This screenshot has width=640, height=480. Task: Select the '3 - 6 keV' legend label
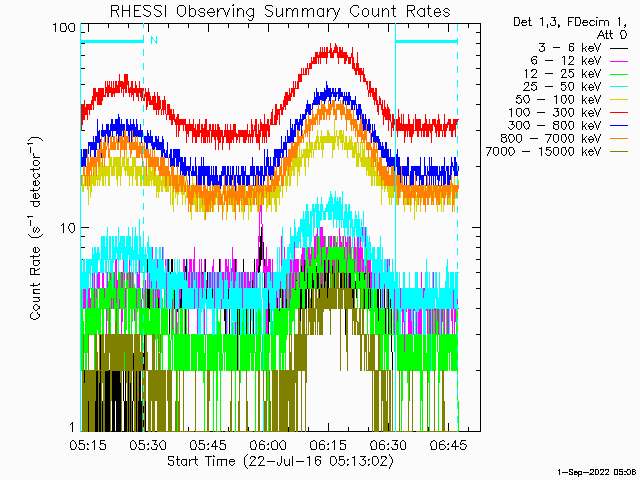pos(570,48)
